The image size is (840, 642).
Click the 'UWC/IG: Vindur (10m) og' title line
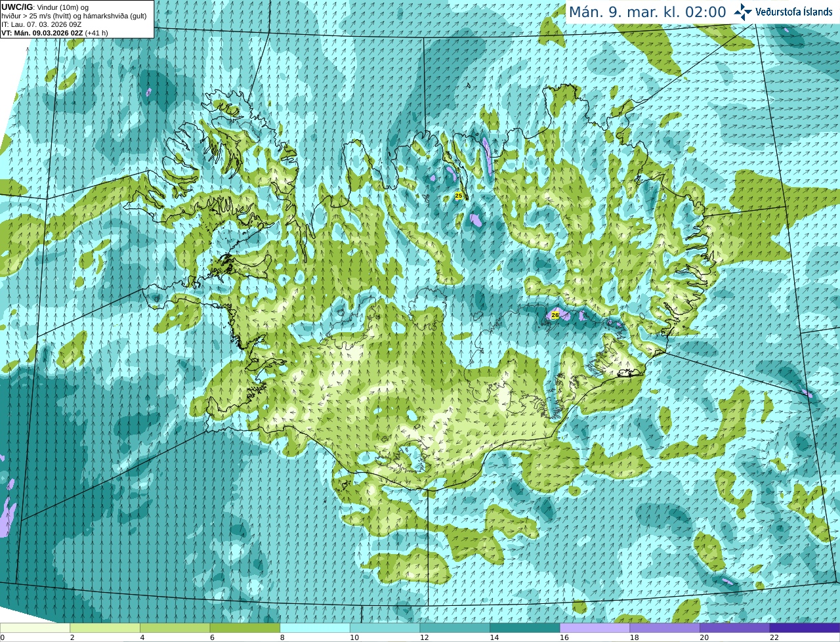coord(45,7)
